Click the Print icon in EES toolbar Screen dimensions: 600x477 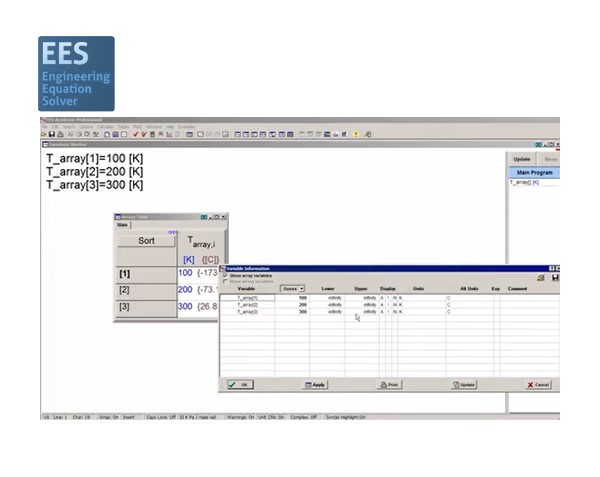pos(60,134)
